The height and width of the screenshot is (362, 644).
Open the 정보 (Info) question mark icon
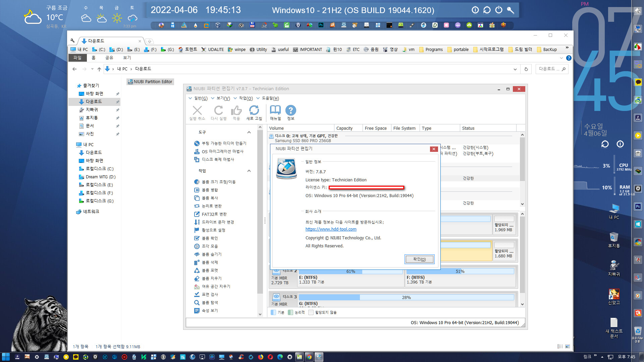290,113
